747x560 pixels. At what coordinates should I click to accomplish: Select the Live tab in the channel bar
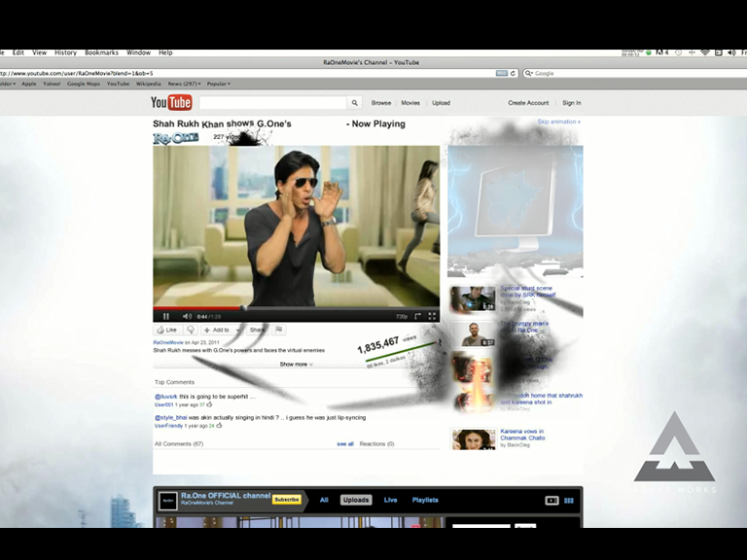pyautogui.click(x=391, y=500)
